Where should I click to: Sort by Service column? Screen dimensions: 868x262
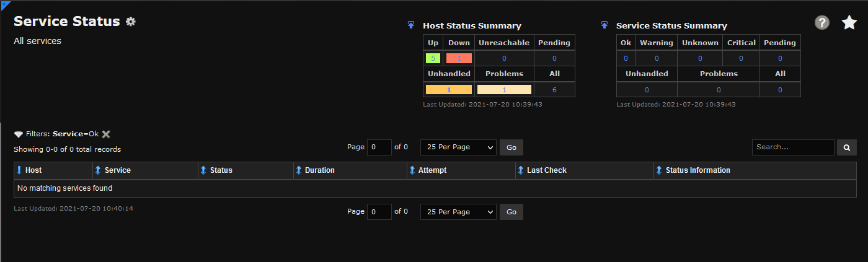[x=117, y=170]
